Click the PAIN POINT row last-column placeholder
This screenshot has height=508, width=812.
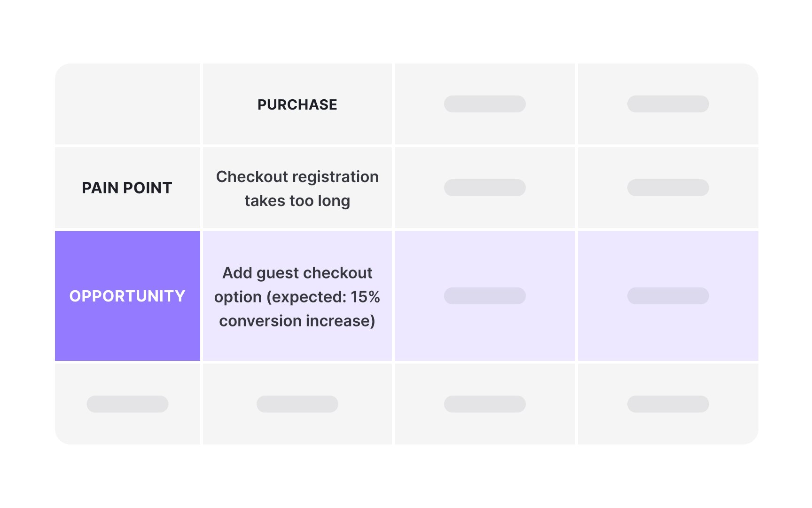(668, 188)
